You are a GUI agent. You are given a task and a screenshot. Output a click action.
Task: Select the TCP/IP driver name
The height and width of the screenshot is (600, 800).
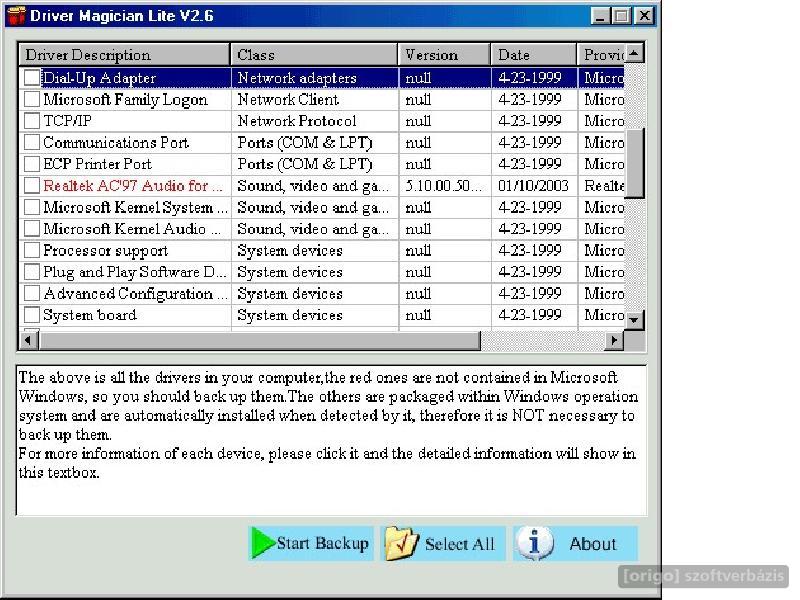(x=67, y=121)
